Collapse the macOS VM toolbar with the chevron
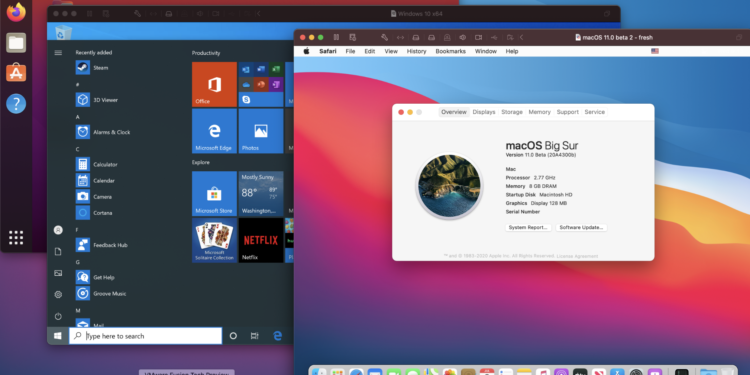Image resolution: width=750 pixels, height=375 pixels. pyautogui.click(x=521, y=37)
